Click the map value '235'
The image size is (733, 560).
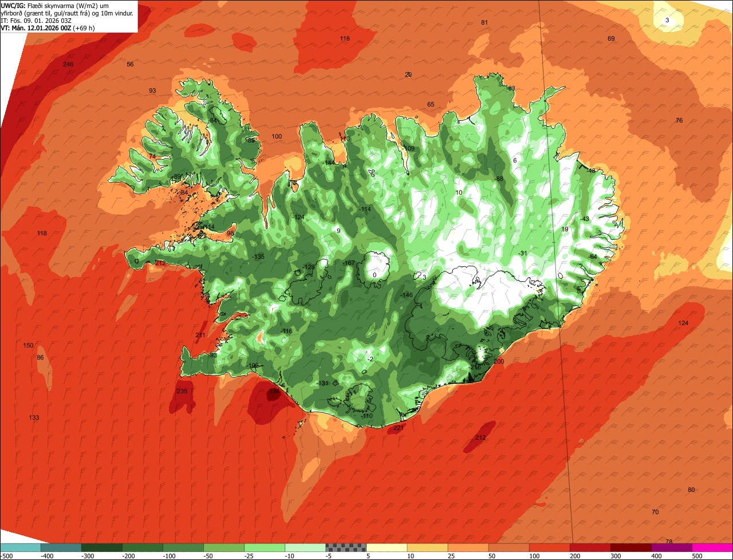click(x=182, y=391)
